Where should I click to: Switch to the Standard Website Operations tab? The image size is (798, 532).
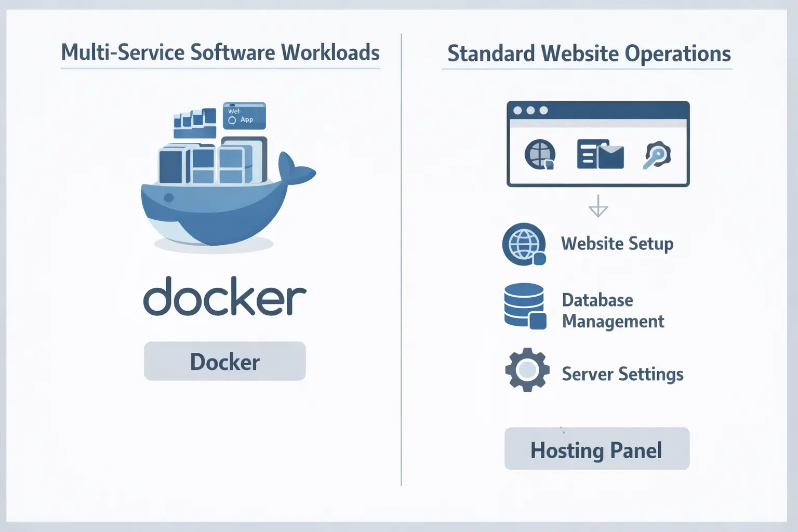click(x=589, y=54)
